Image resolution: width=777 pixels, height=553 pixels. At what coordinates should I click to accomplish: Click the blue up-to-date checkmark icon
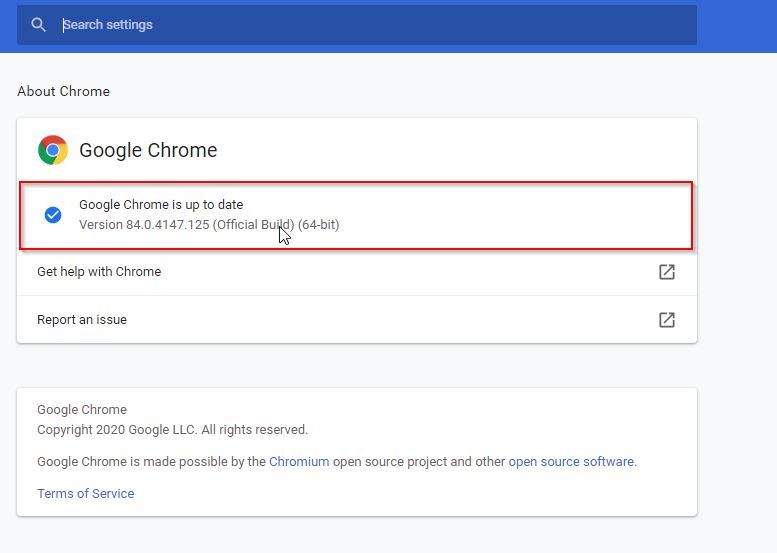(53, 215)
